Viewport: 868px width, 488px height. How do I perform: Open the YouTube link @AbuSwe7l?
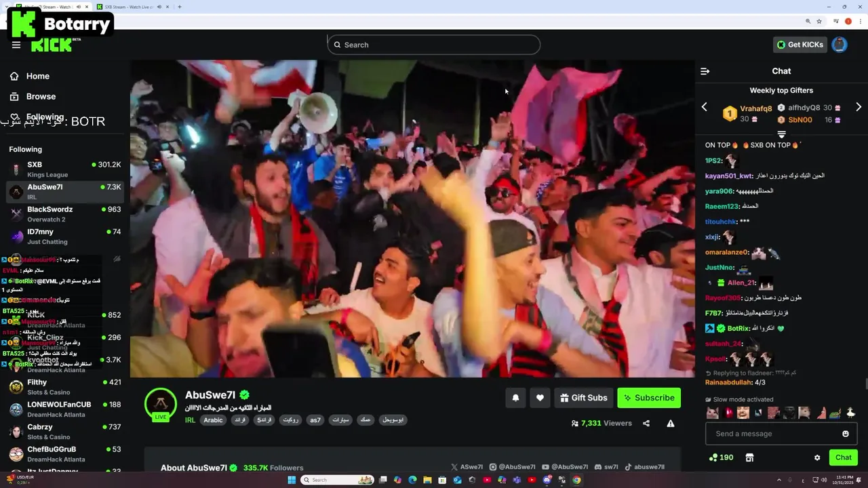click(x=565, y=467)
